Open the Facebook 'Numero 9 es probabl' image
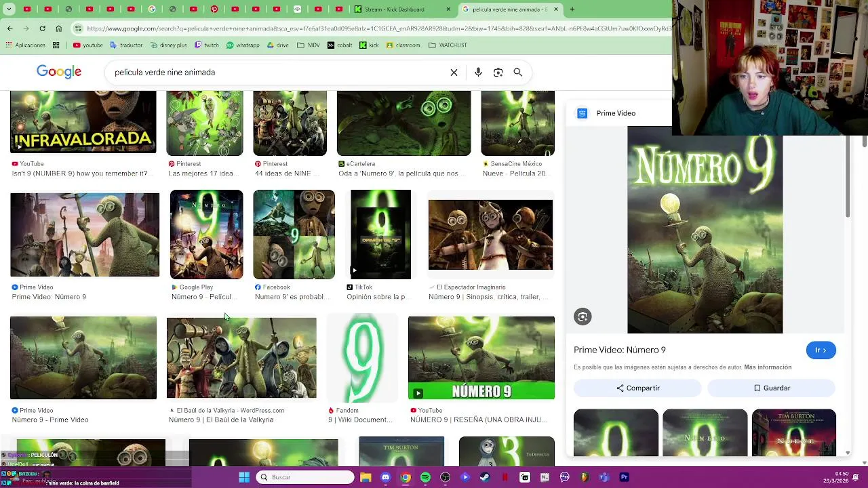 tap(294, 235)
